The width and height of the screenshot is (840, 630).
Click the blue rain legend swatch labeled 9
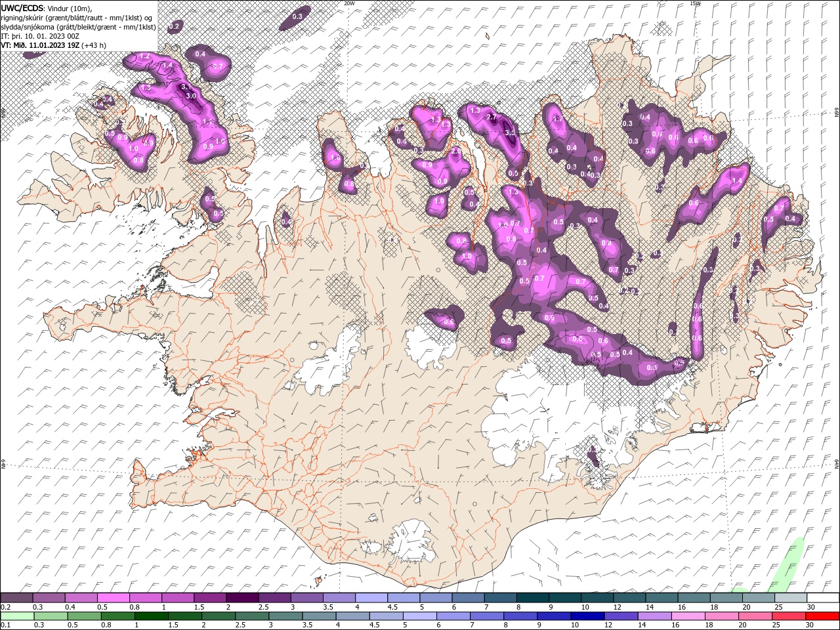(555, 616)
